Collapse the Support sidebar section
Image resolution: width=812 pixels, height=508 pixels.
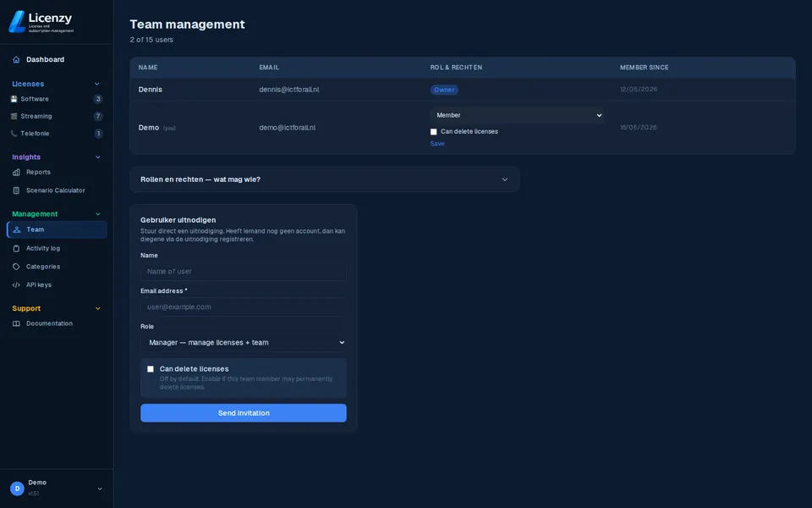(97, 308)
